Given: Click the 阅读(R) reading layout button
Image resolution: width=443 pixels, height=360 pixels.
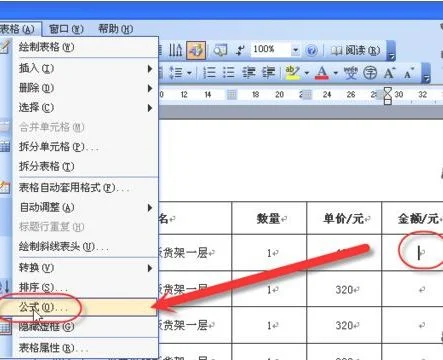Looking at the screenshot, I should [x=355, y=50].
